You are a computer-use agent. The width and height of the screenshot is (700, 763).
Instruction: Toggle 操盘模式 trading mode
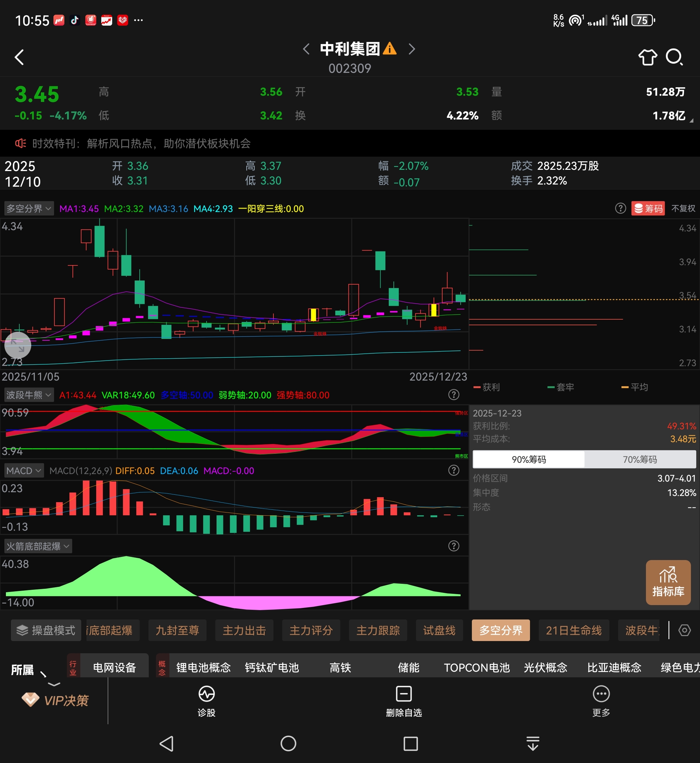(46, 630)
